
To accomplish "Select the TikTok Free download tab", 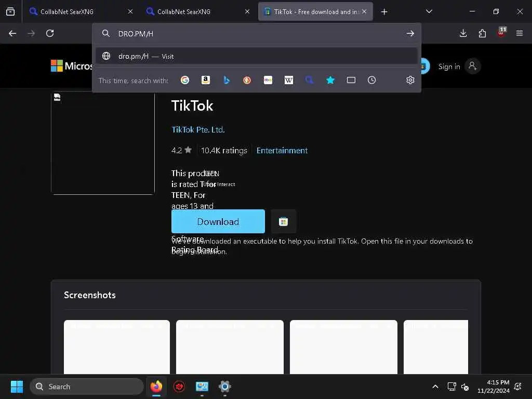I will click(x=315, y=11).
